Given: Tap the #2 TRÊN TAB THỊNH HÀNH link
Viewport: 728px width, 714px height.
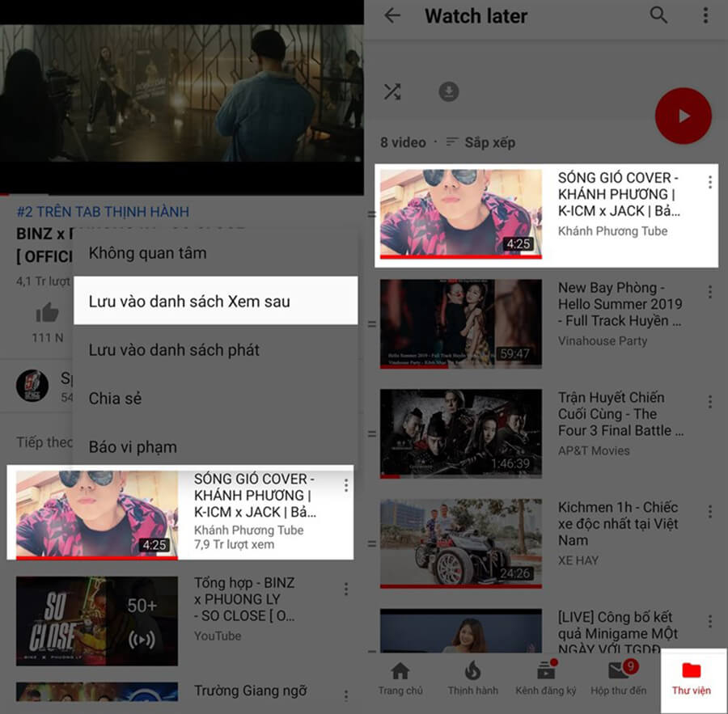Looking at the screenshot, I should pos(104,211).
